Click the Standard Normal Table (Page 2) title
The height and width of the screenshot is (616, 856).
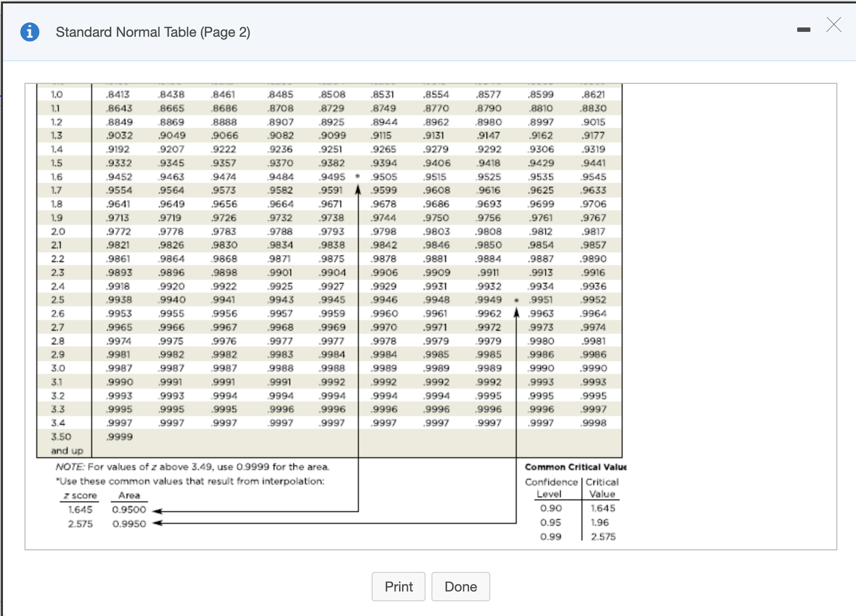(152, 32)
